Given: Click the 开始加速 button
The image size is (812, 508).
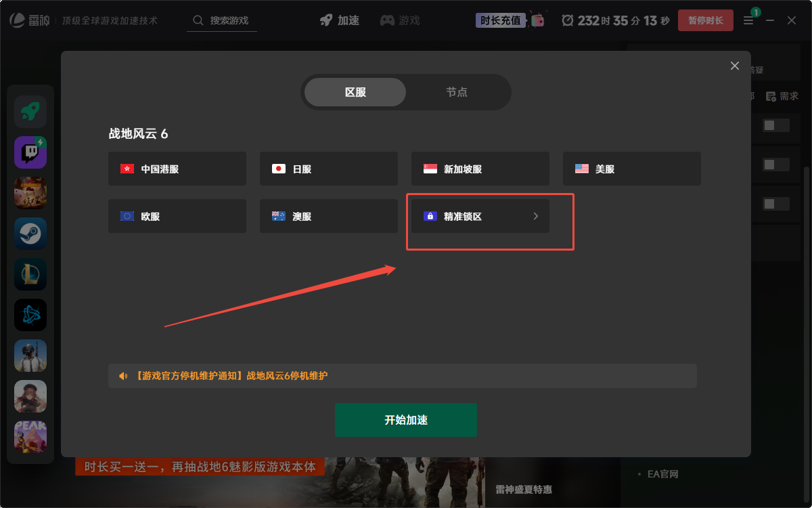Looking at the screenshot, I should pos(405,420).
